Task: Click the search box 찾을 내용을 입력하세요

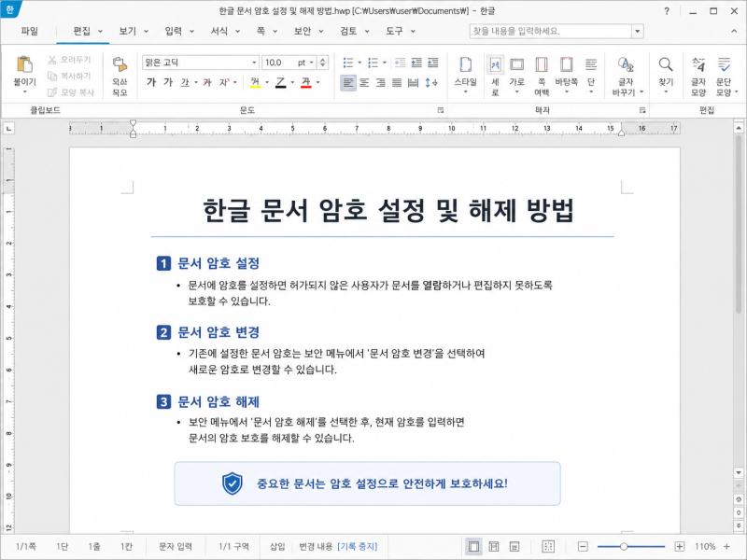Action: point(550,32)
